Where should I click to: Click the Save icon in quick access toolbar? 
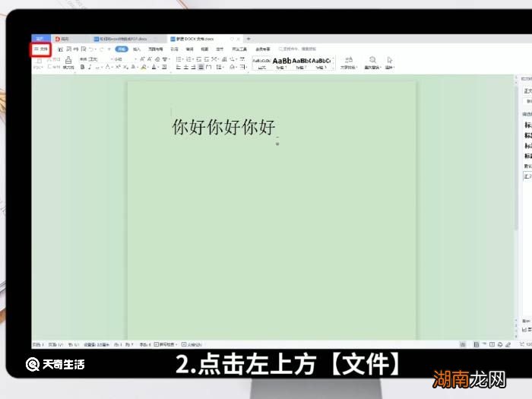click(60, 49)
